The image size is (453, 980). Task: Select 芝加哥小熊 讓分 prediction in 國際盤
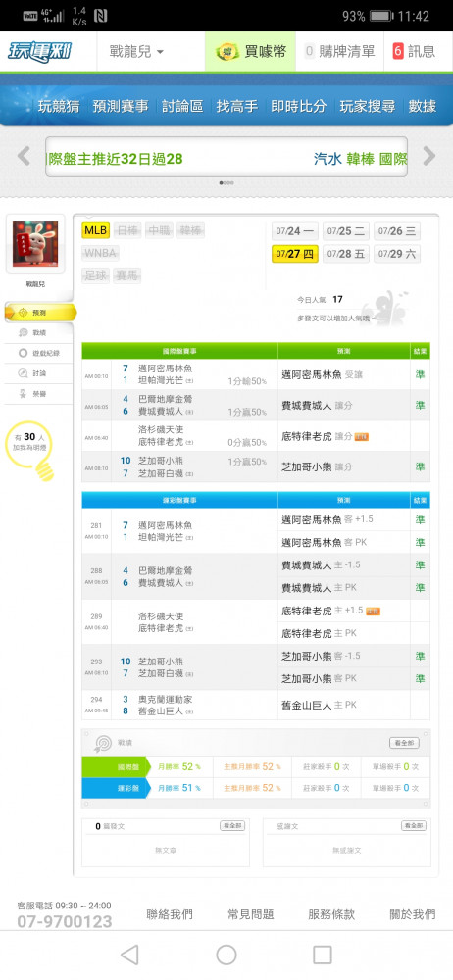pyautogui.click(x=318, y=466)
